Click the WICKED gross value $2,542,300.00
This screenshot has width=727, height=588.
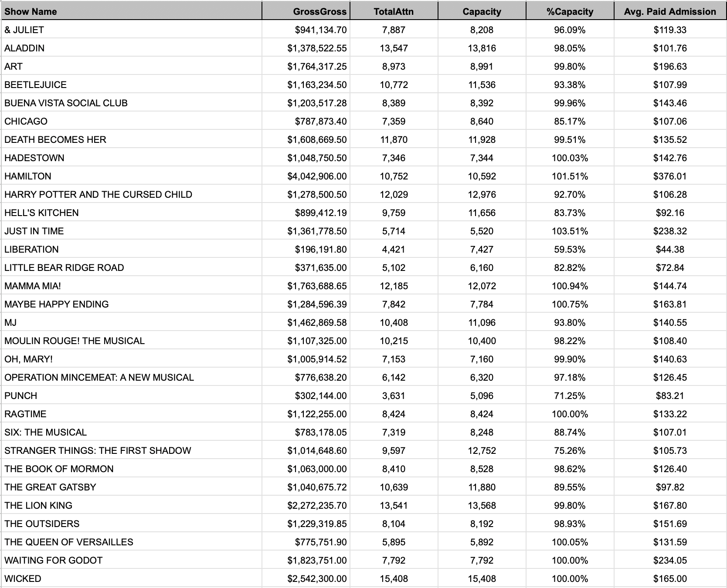(317, 579)
